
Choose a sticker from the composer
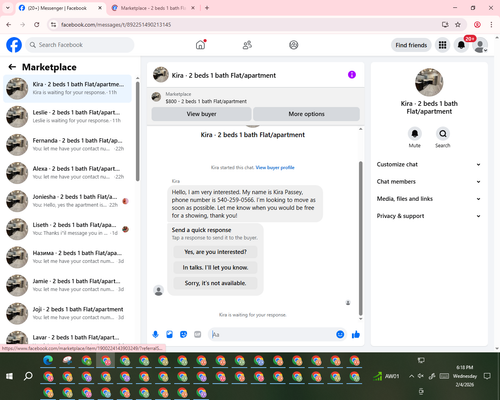click(x=183, y=334)
